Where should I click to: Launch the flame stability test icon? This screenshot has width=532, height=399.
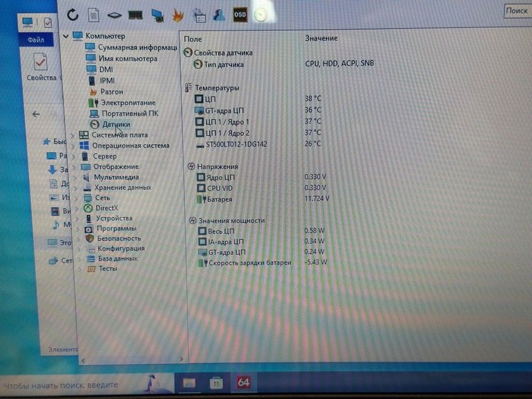tap(178, 16)
